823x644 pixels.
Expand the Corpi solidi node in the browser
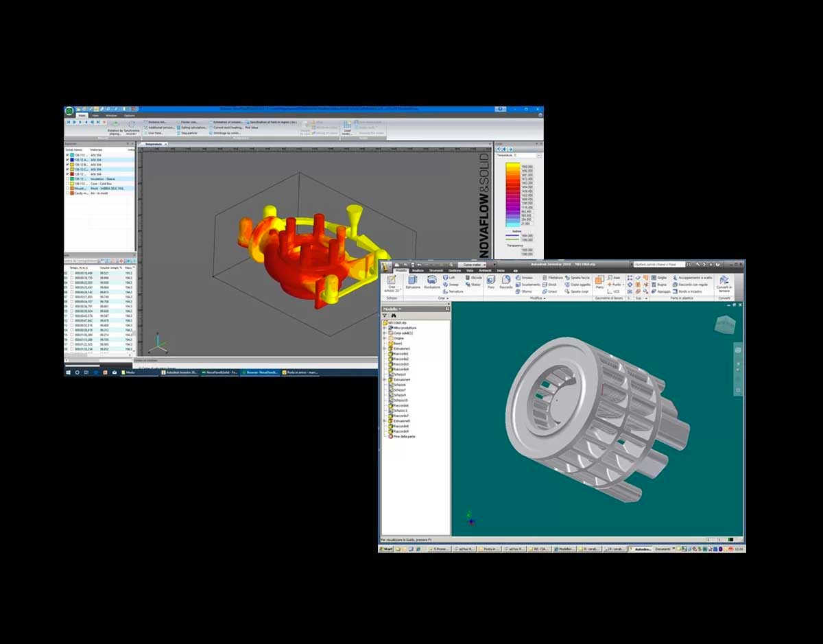coord(385,333)
